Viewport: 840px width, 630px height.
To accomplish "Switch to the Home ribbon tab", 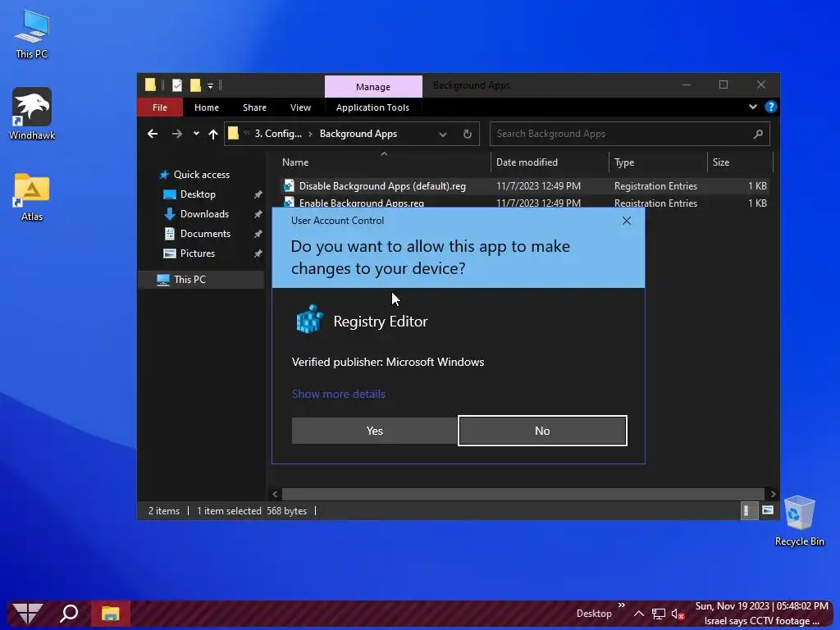I will click(x=206, y=107).
